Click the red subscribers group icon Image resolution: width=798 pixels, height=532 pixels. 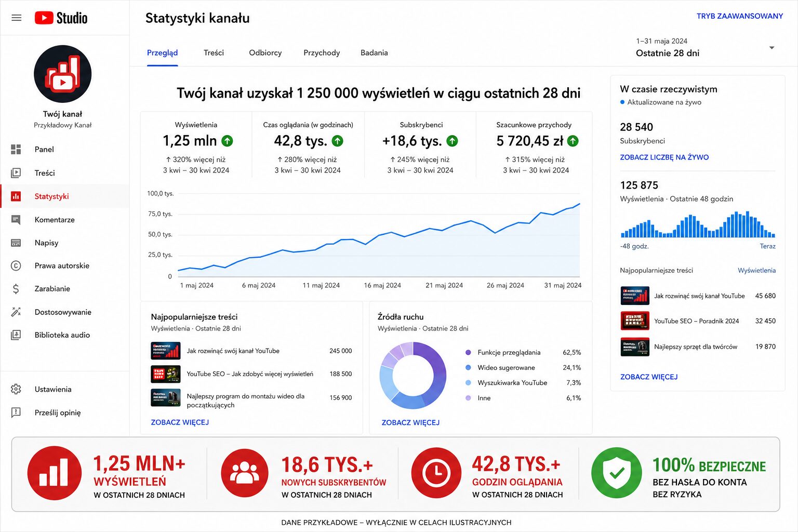point(245,473)
